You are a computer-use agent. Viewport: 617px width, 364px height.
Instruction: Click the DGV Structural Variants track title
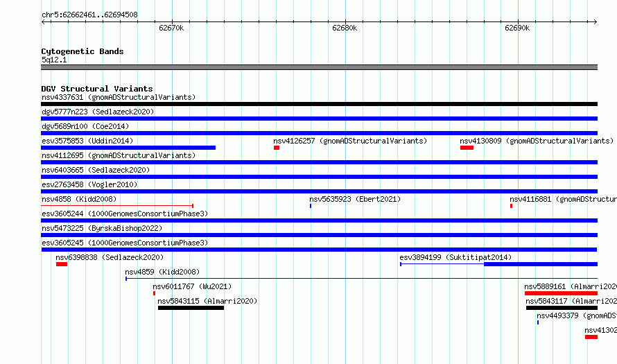[97, 89]
